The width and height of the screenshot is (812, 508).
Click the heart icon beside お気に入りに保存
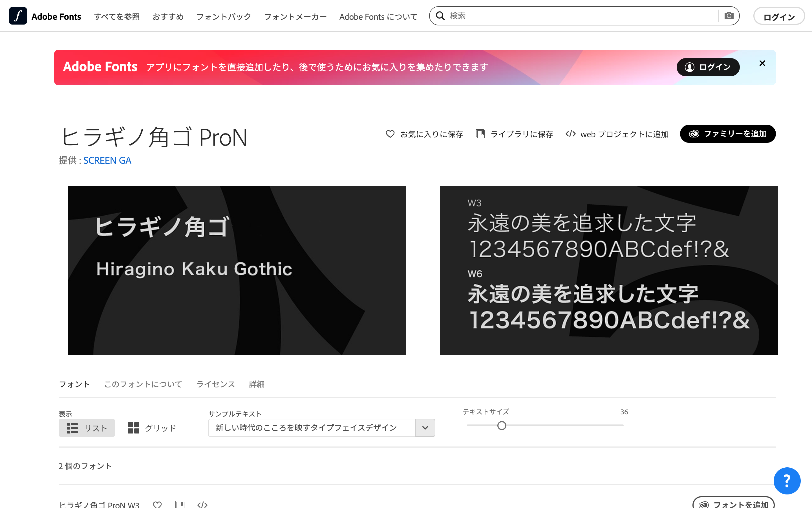tap(390, 134)
